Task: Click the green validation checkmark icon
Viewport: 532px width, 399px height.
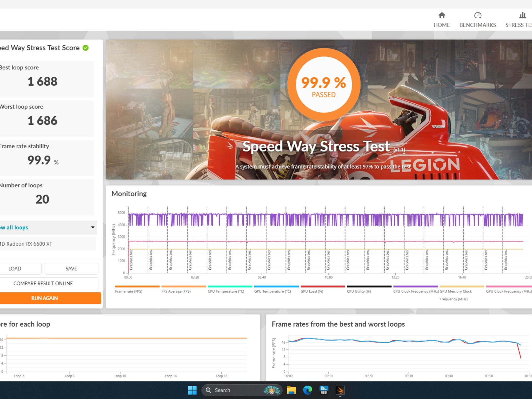Action: (x=85, y=48)
